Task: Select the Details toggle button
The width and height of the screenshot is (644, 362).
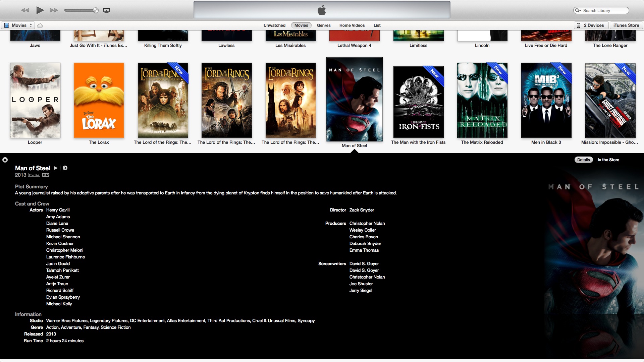Action: tap(584, 160)
